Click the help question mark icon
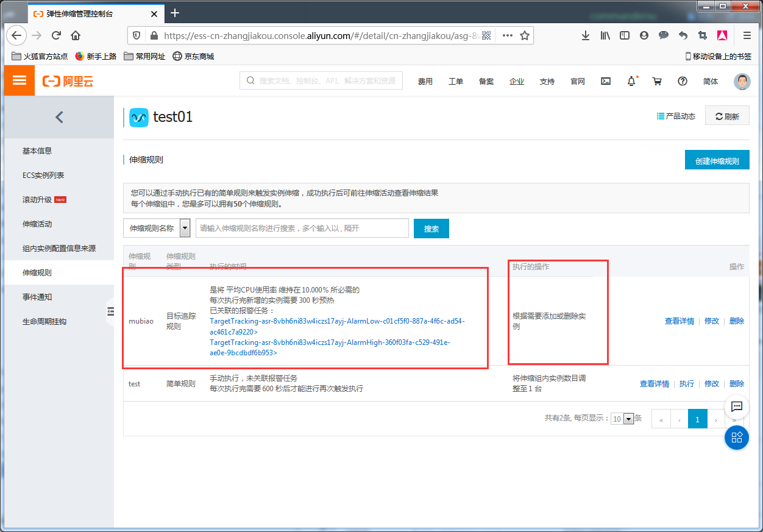The image size is (763, 532). 683,81
